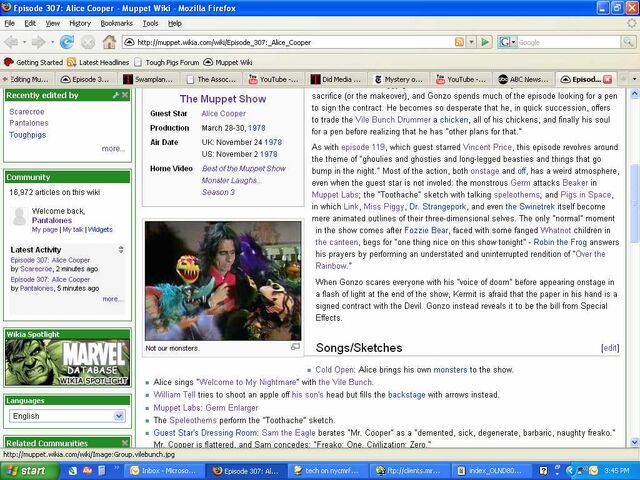Close the active Episod... tab

[x=607, y=79]
